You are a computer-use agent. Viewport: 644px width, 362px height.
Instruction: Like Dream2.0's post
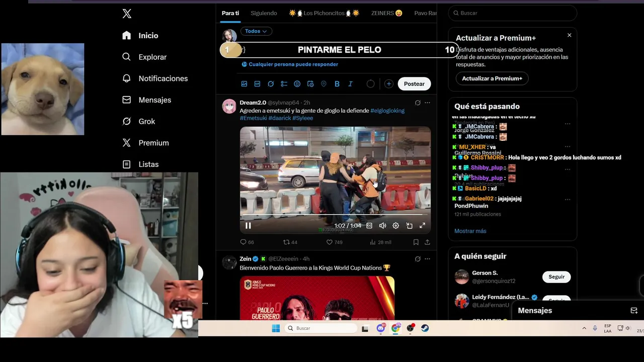334,242
